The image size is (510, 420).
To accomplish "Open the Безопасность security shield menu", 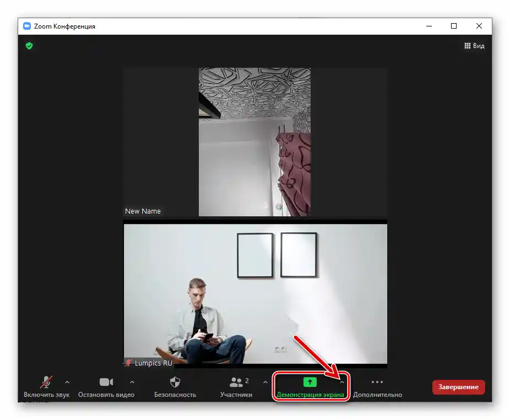I will [x=175, y=387].
